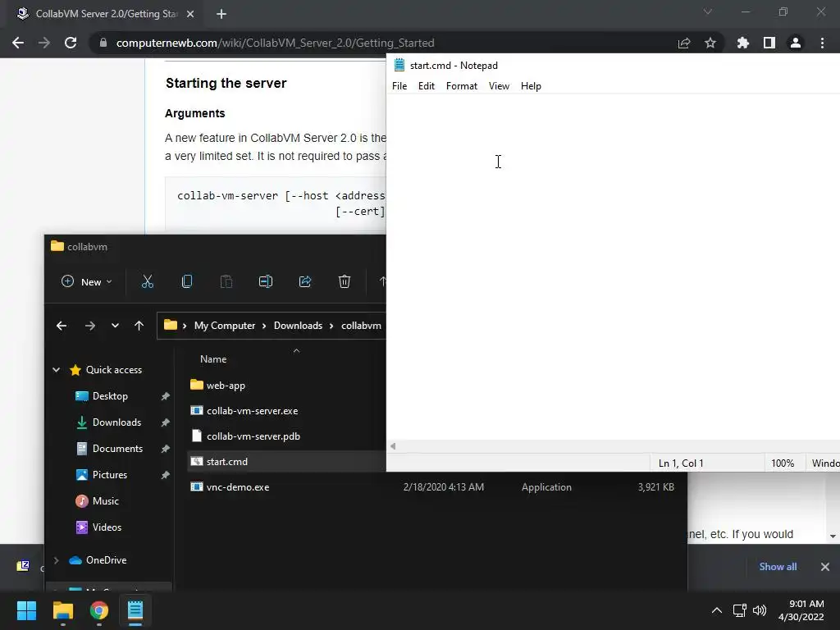Open Chrome three-dot menu
The image size is (840, 630).
pos(822,43)
